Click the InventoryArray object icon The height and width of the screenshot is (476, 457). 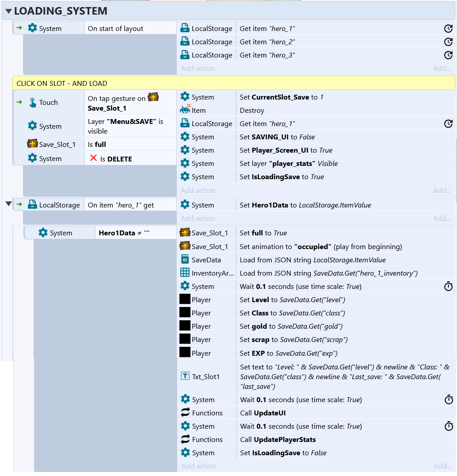point(185,273)
